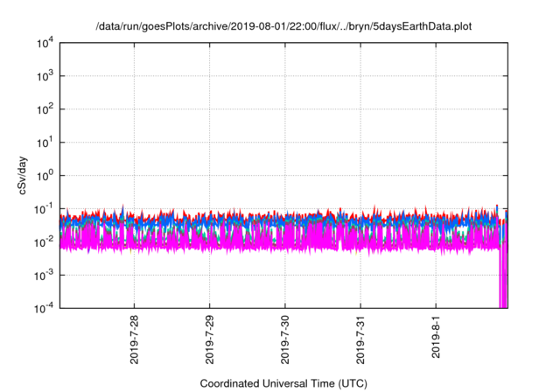This screenshot has width=560, height=392.
Task: Click the 10^-4 y-axis tick label
Action: (44, 308)
